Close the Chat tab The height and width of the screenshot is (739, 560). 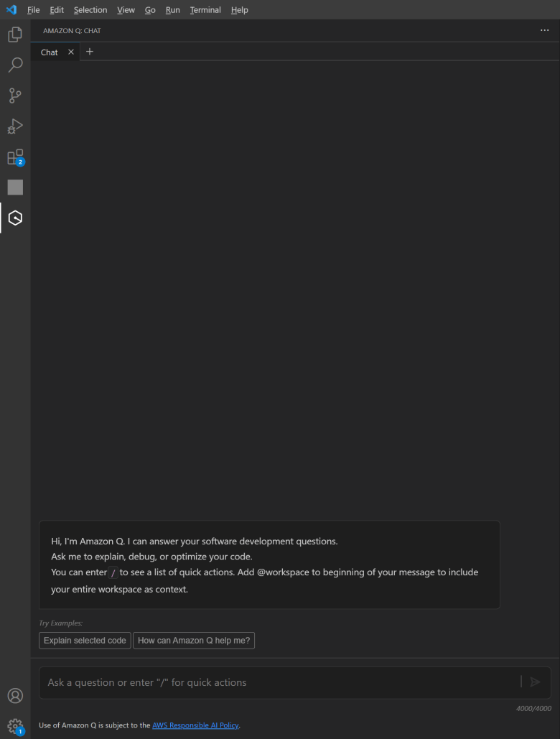tap(71, 52)
